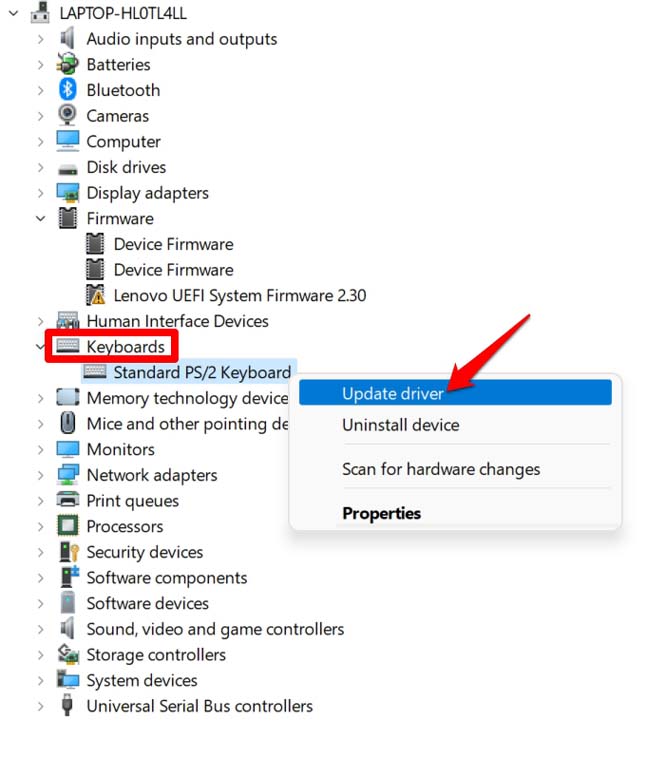Collapse the Keyboards category
Image resolution: width=646 pixels, height=777 pixels.
tap(40, 347)
